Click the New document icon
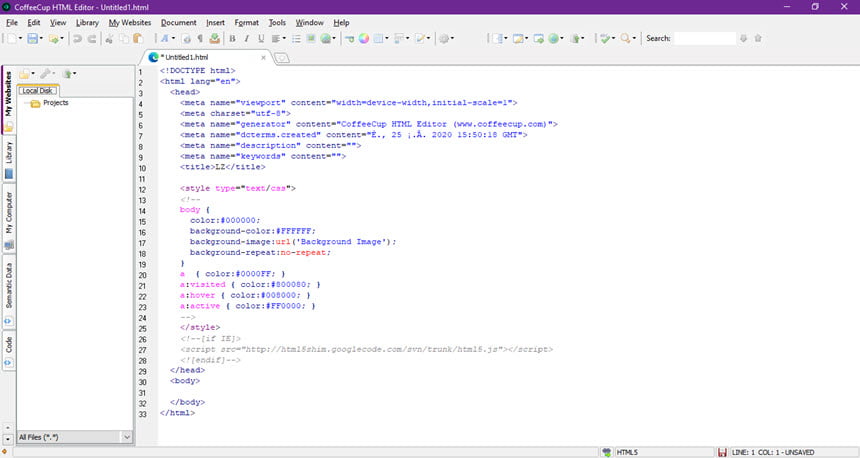 tap(12, 38)
